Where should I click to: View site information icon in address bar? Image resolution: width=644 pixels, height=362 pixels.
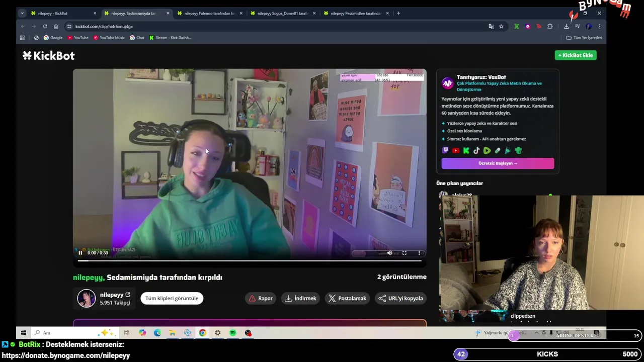coord(69,26)
